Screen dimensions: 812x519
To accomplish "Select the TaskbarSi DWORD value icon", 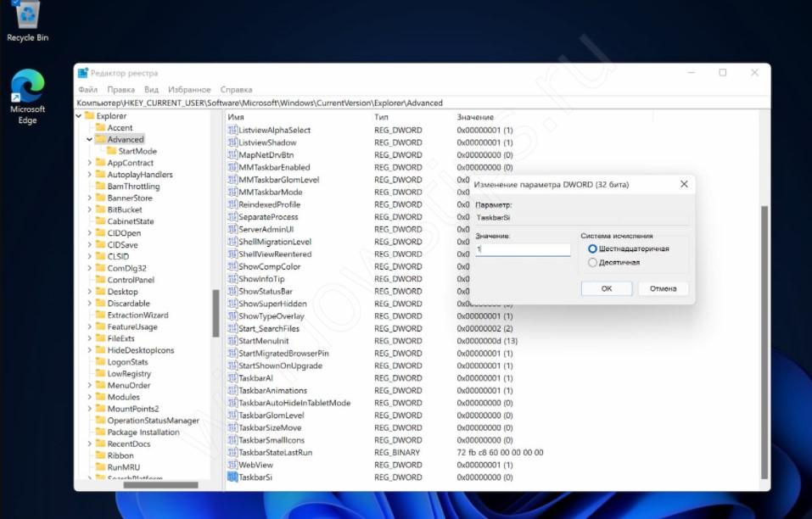I will coord(232,477).
